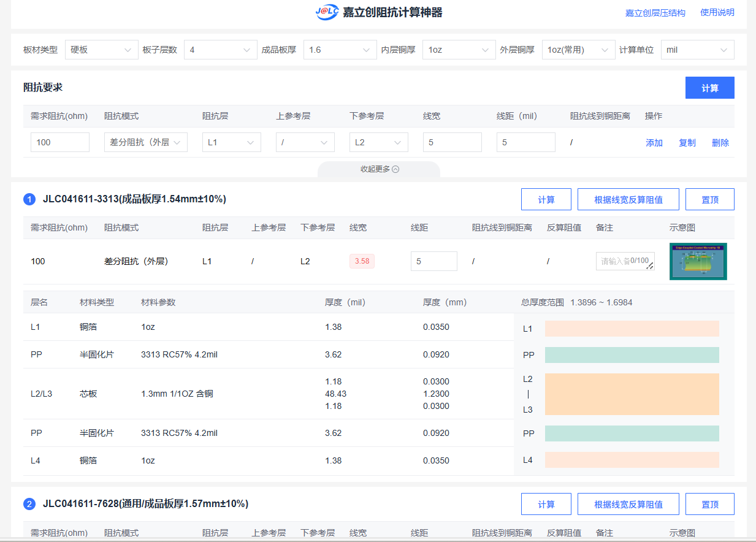
Task: Click the 48.43 thickness value
Action: click(335, 394)
